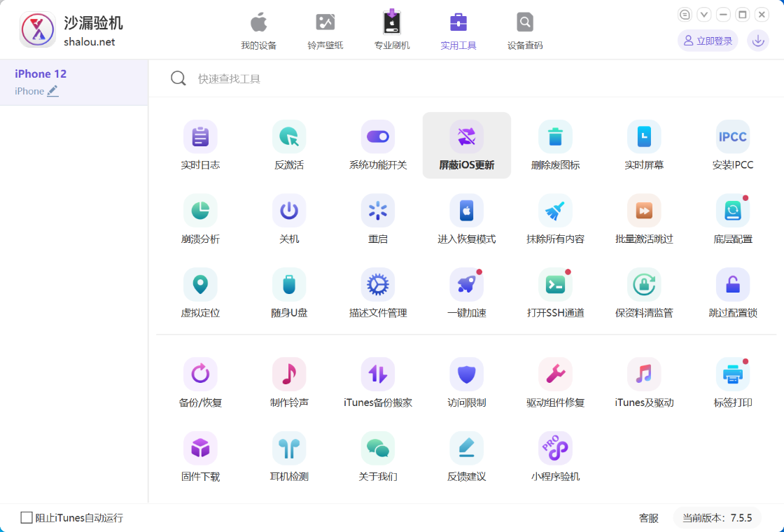Click the 制作铃声 ringtone maker icon

pyautogui.click(x=289, y=374)
